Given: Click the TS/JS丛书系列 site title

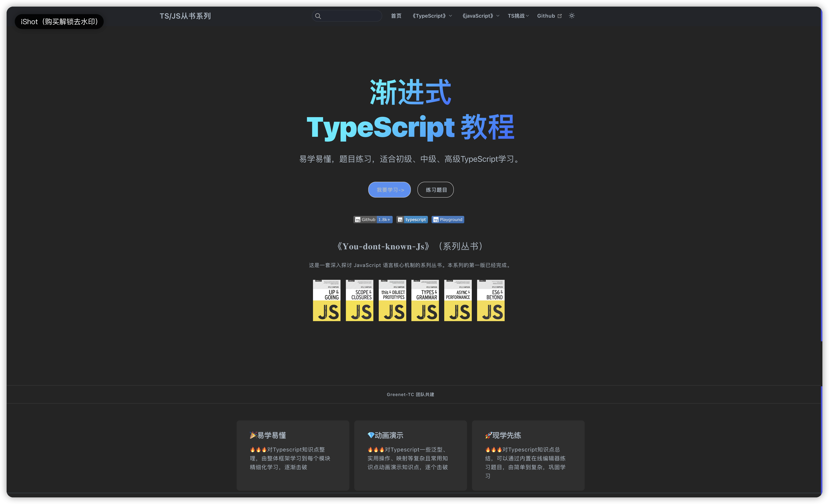Looking at the screenshot, I should (x=185, y=16).
